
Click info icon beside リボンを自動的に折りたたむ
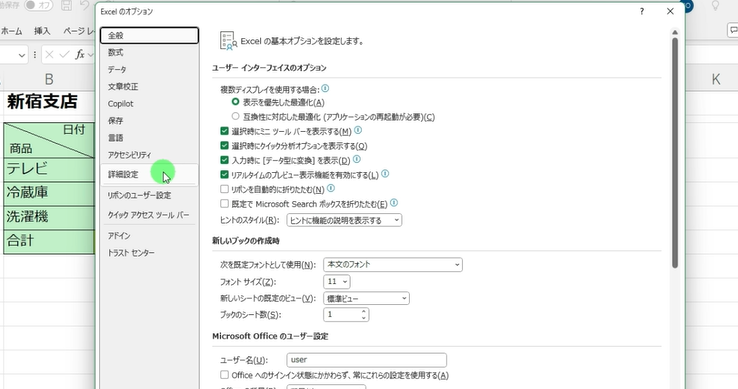(x=331, y=188)
